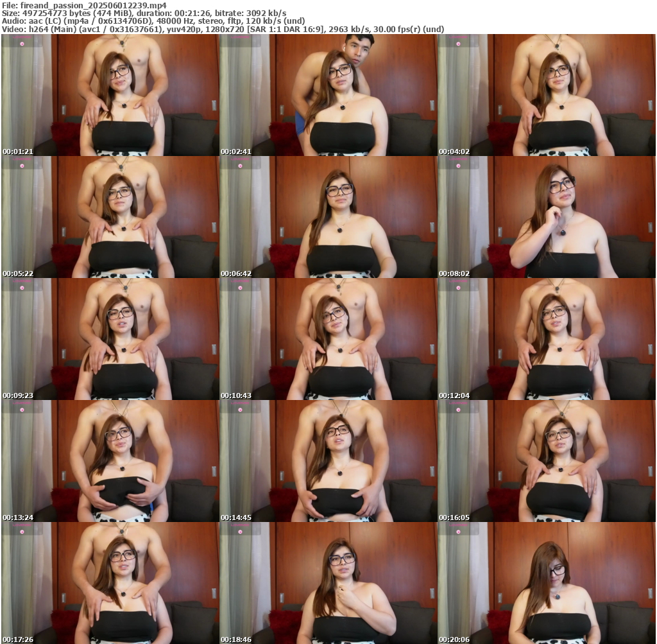Image resolution: width=657 pixels, height=644 pixels.
Task: Click the Audio aac (LC) info line
Action: (153, 21)
